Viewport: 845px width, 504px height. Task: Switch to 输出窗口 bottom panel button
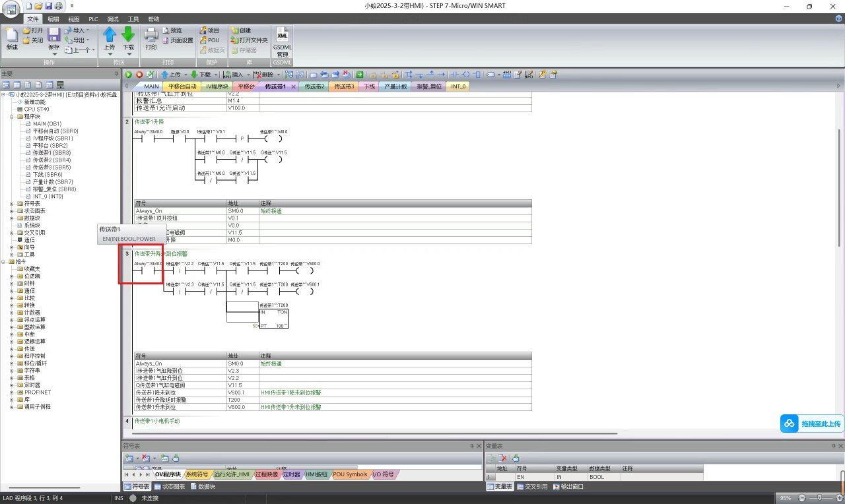(x=568, y=486)
